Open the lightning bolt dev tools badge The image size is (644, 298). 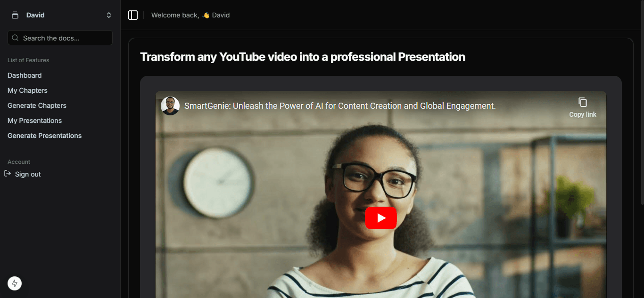coord(15,283)
